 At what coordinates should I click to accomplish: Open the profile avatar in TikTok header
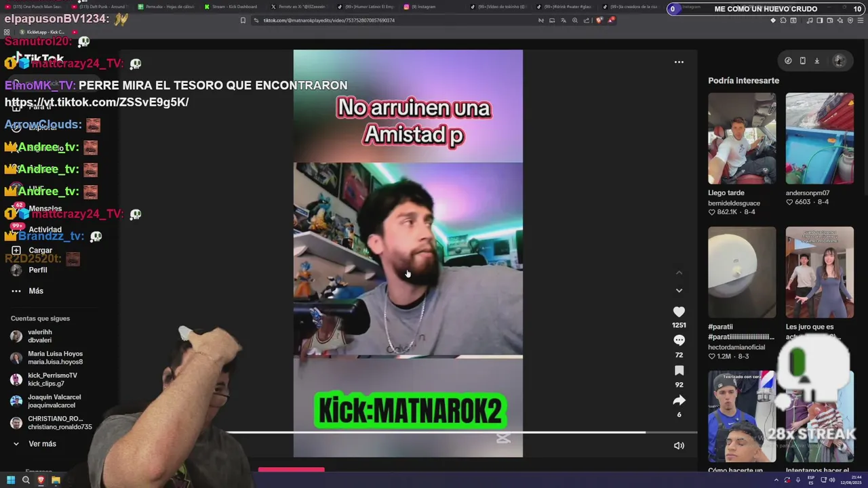[x=839, y=60]
